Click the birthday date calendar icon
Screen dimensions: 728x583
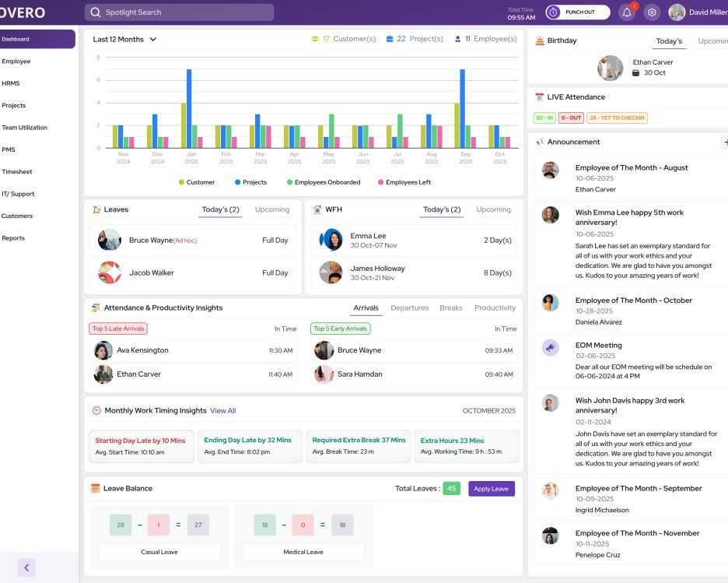[x=635, y=73]
